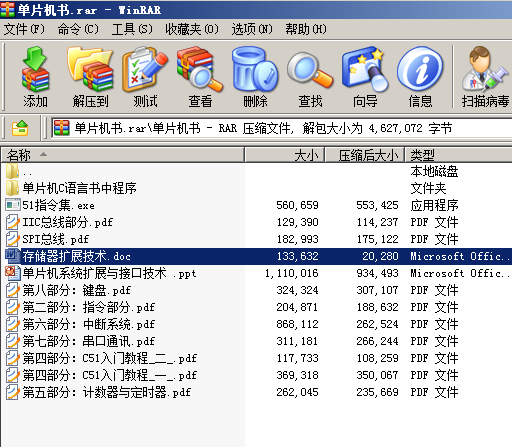Image resolution: width=512 pixels, height=447 pixels.
Task: Click the 解压到 (Extract to) toolbar icon
Action: [90, 69]
